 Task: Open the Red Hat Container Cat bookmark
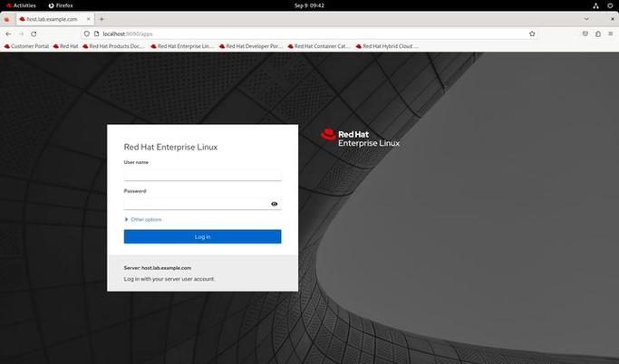click(319, 46)
